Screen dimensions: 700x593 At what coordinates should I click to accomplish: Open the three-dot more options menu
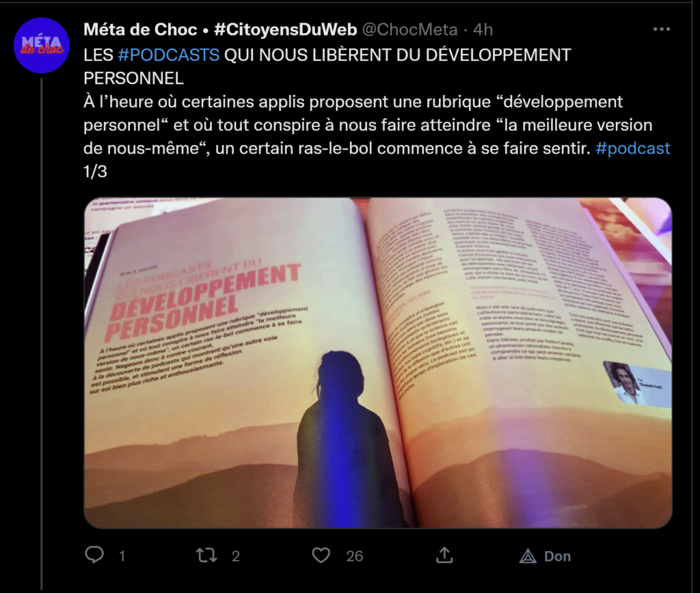point(661,29)
